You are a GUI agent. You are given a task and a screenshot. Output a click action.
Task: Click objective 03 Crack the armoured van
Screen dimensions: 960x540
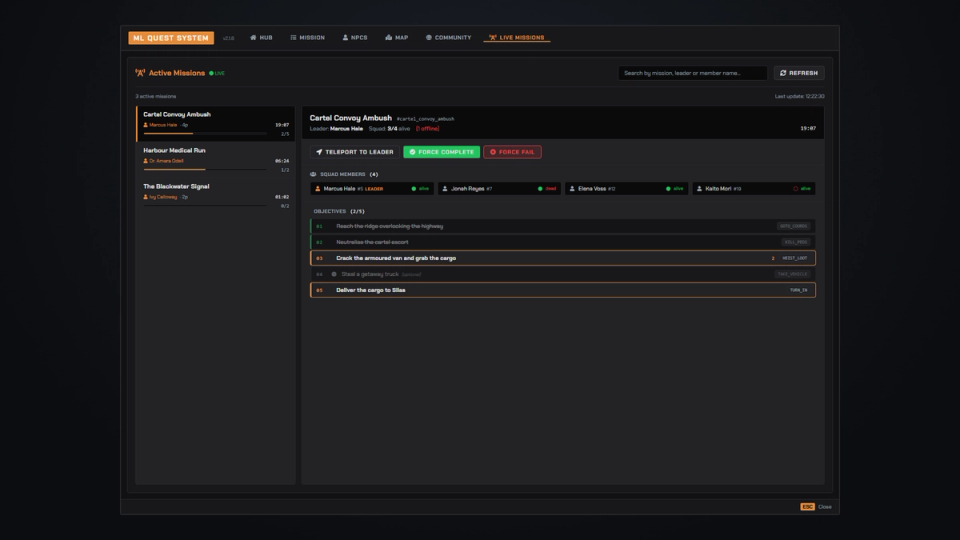coord(563,258)
